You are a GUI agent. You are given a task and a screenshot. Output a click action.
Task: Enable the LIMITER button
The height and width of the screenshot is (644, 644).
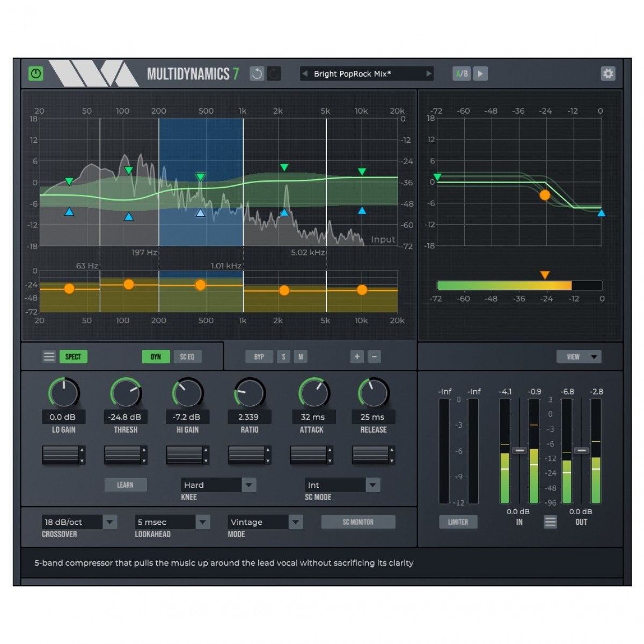coord(458,522)
